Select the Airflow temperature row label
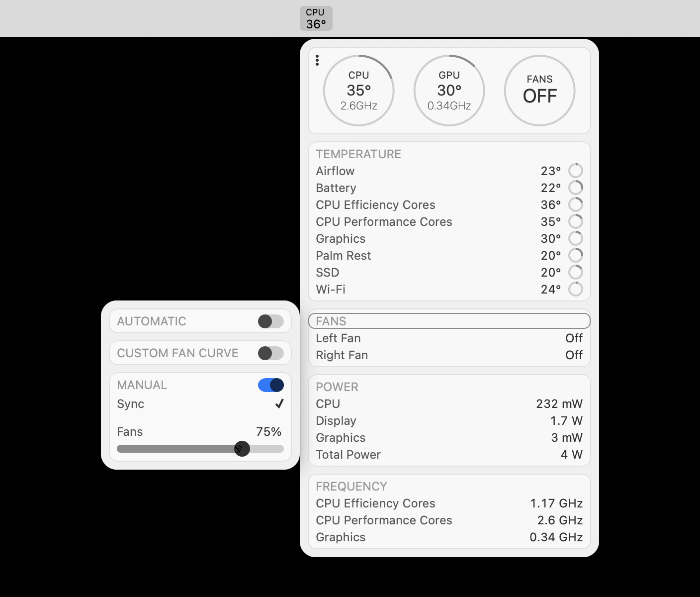The width and height of the screenshot is (700, 597). click(335, 171)
